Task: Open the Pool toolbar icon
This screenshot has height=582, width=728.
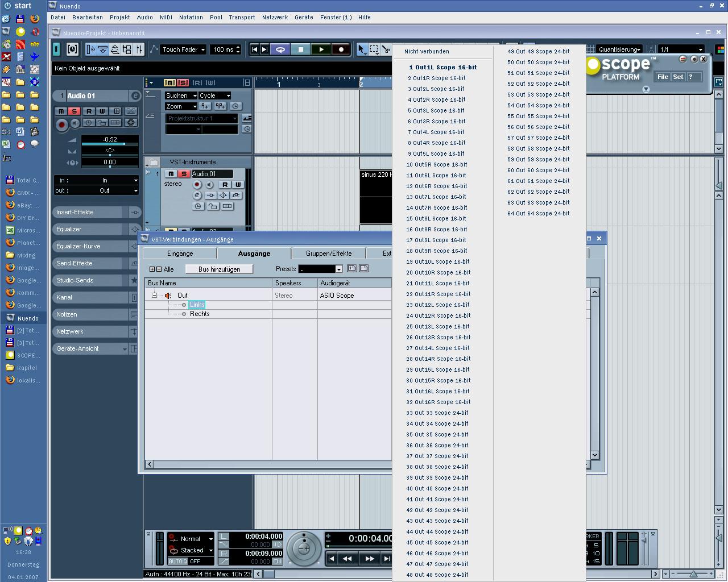Action: (127, 49)
